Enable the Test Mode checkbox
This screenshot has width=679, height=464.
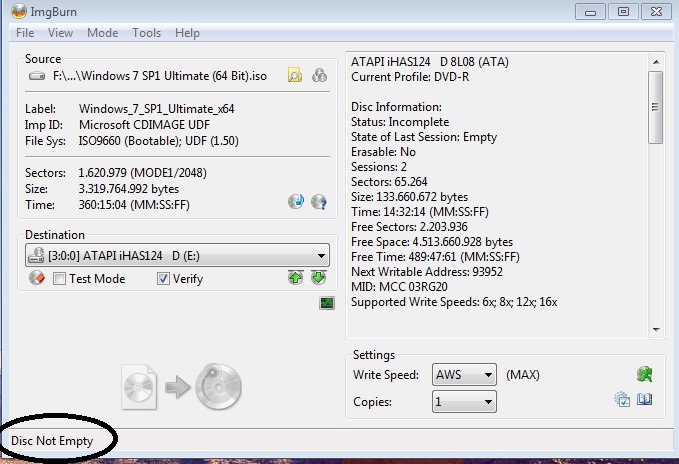click(59, 279)
